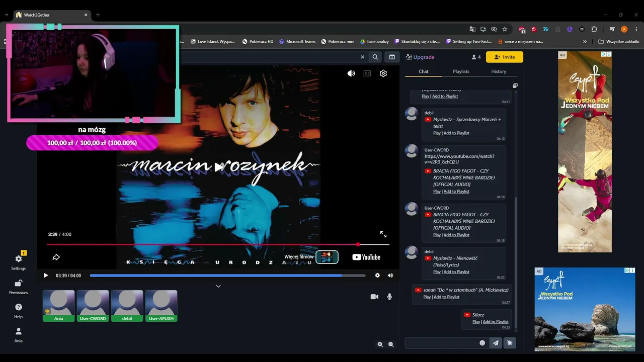644x362 pixels.
Task: Open the Watch2Gether player bar settings gear
Action: click(377, 276)
